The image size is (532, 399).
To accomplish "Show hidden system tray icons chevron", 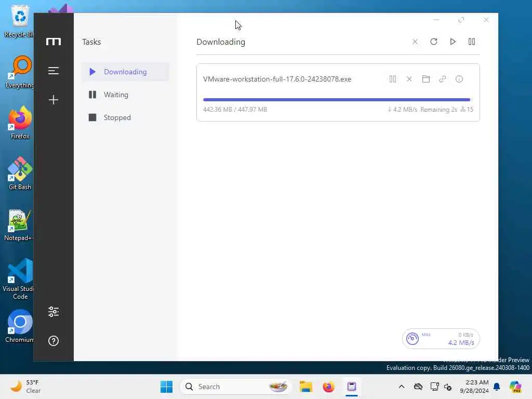I will pyautogui.click(x=402, y=387).
